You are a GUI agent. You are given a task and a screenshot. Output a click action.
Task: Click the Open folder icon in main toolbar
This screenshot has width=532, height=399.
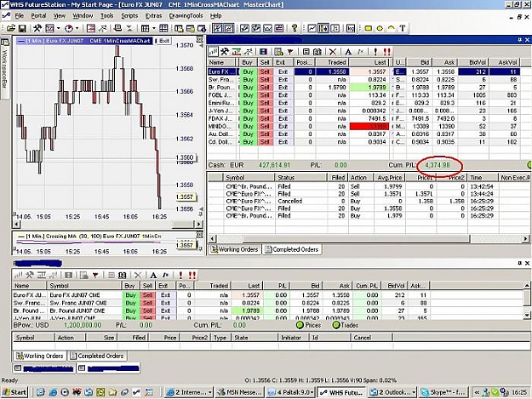[11, 28]
